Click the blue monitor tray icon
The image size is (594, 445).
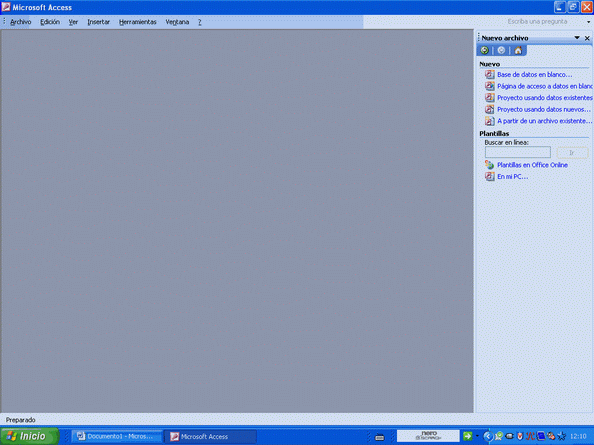pyautogui.click(x=541, y=436)
